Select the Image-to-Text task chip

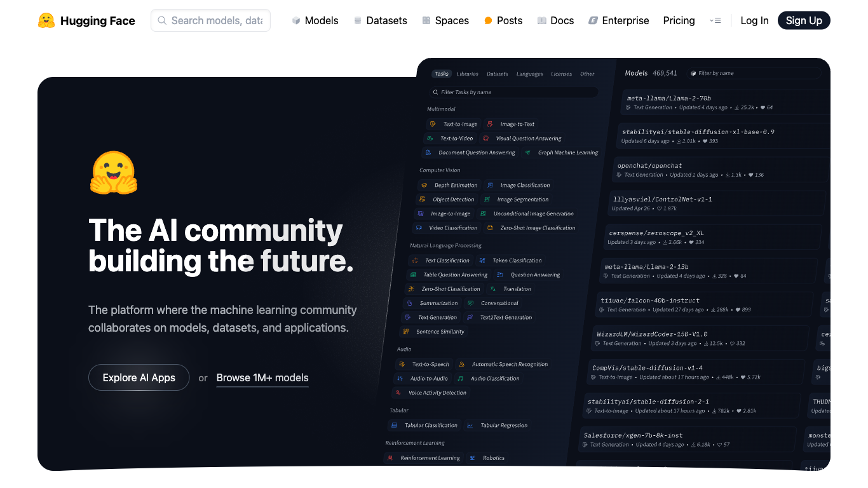[511, 124]
